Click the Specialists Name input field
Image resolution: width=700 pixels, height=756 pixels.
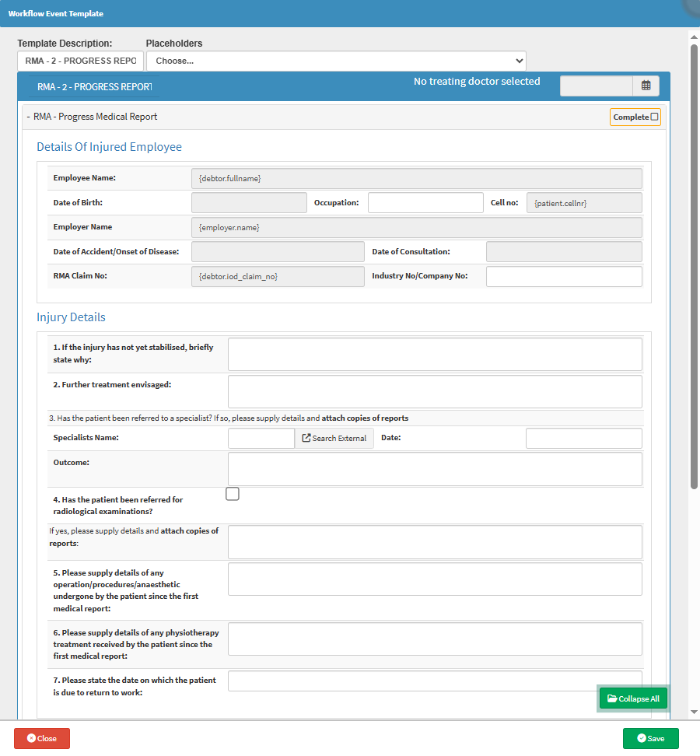tap(261, 438)
